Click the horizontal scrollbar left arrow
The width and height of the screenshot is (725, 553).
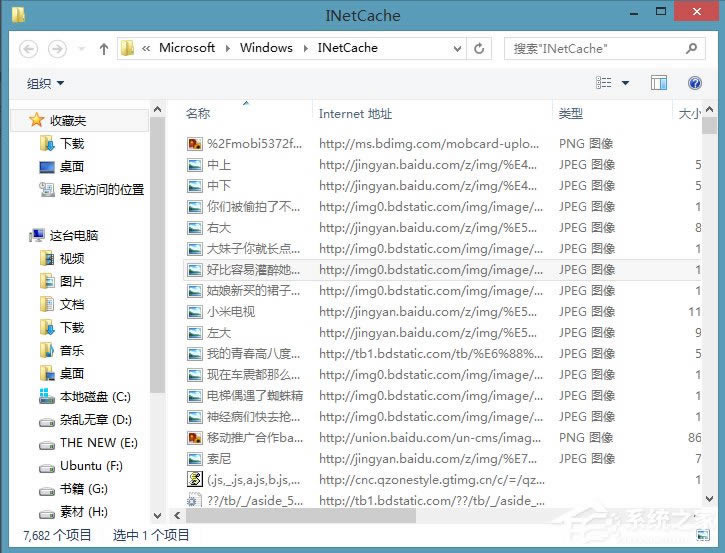tap(177, 516)
